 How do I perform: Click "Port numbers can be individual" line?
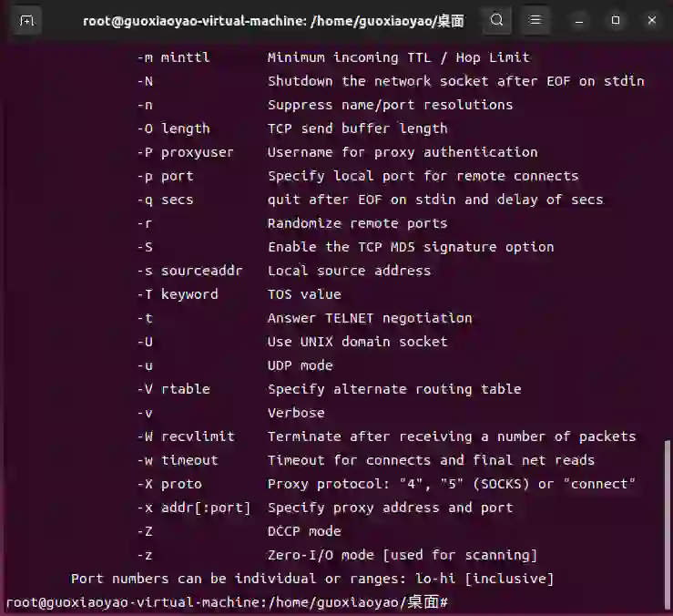tap(311, 579)
